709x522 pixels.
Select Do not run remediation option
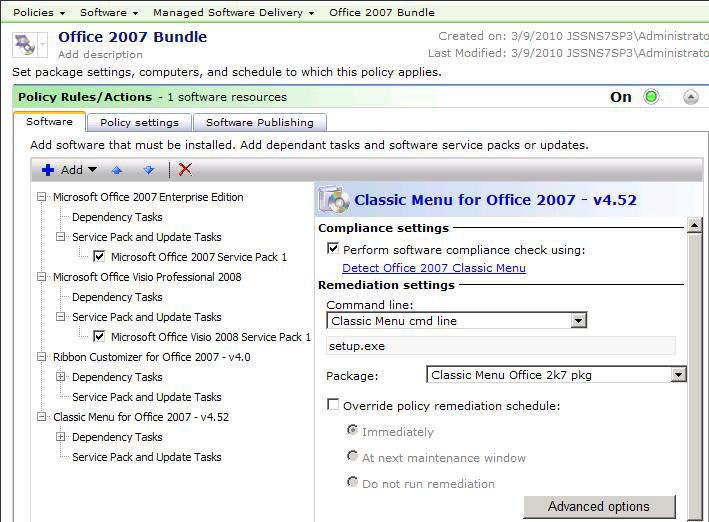(352, 482)
